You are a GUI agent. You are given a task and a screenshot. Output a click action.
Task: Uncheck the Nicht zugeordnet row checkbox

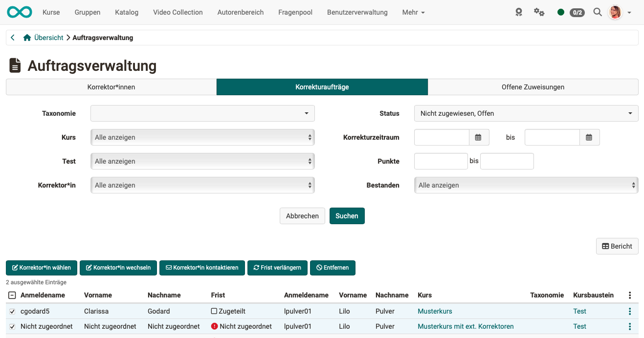coord(11,326)
